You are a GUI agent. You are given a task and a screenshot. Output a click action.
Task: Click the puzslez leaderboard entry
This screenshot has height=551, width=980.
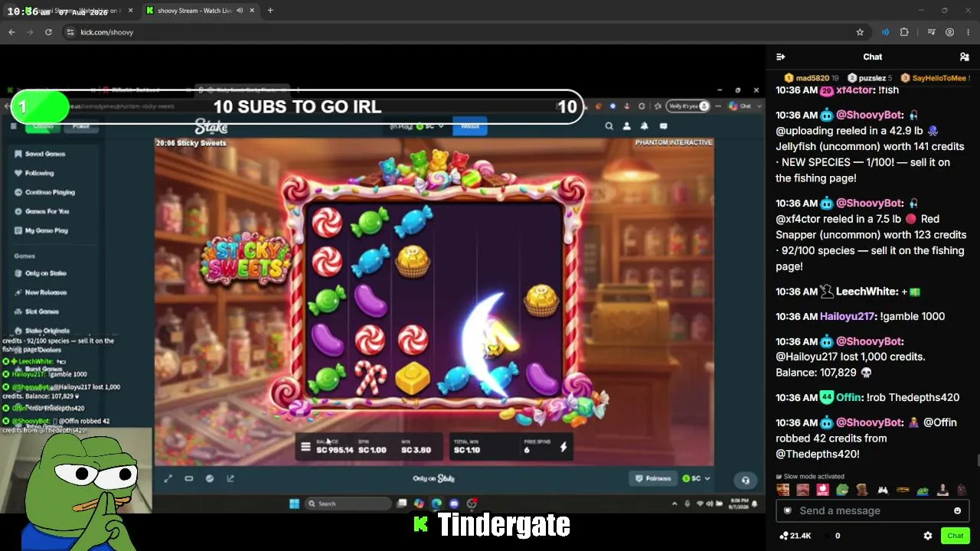(x=870, y=78)
